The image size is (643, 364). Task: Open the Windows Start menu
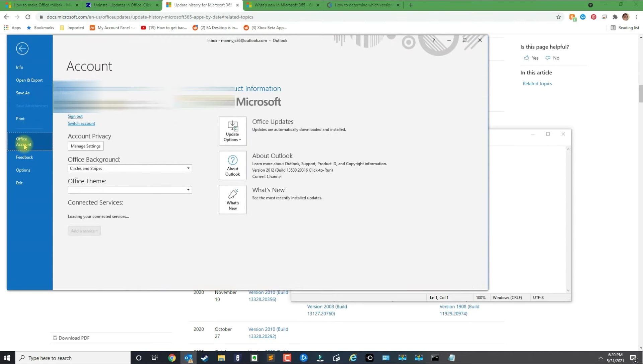coord(7,358)
